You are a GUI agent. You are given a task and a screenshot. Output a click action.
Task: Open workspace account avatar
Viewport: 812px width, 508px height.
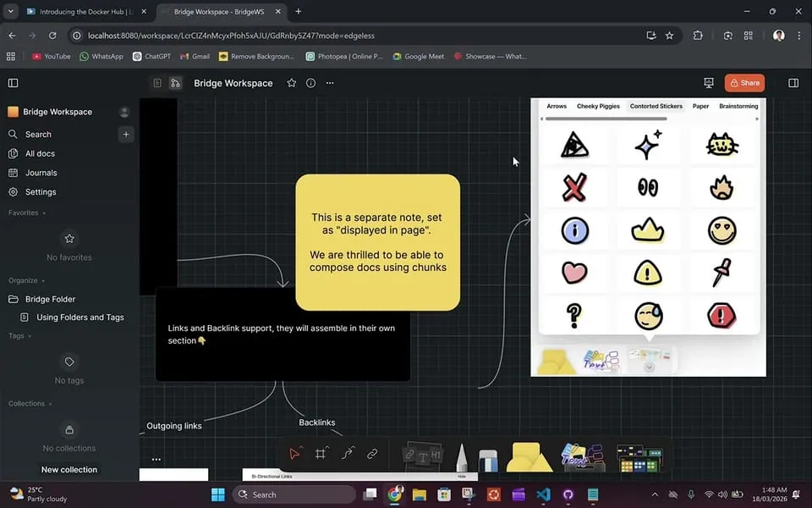coord(124,112)
